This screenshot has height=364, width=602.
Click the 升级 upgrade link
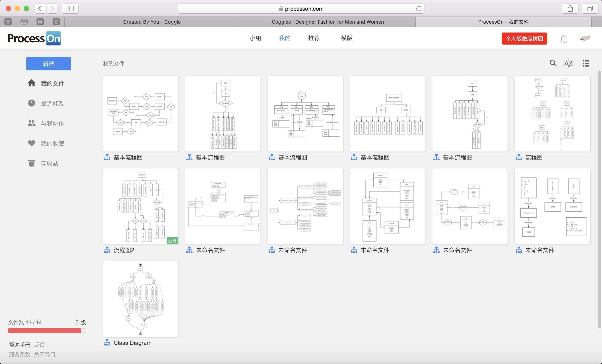point(80,323)
